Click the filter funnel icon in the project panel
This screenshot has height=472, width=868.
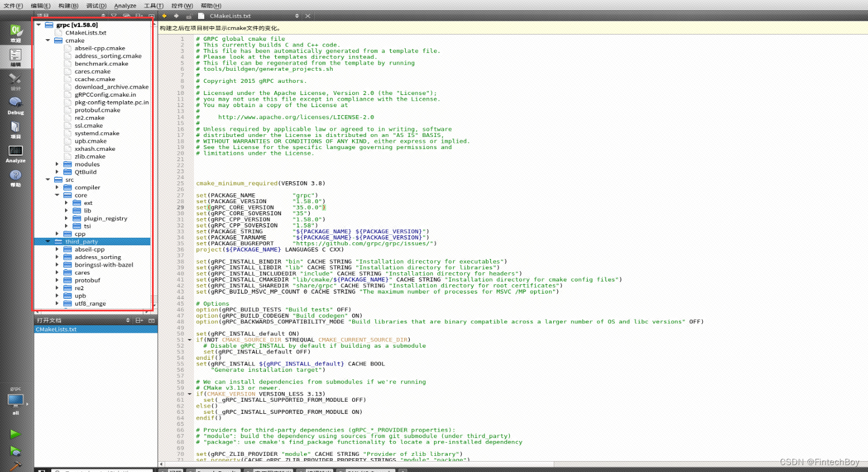pyautogui.click(x=114, y=16)
